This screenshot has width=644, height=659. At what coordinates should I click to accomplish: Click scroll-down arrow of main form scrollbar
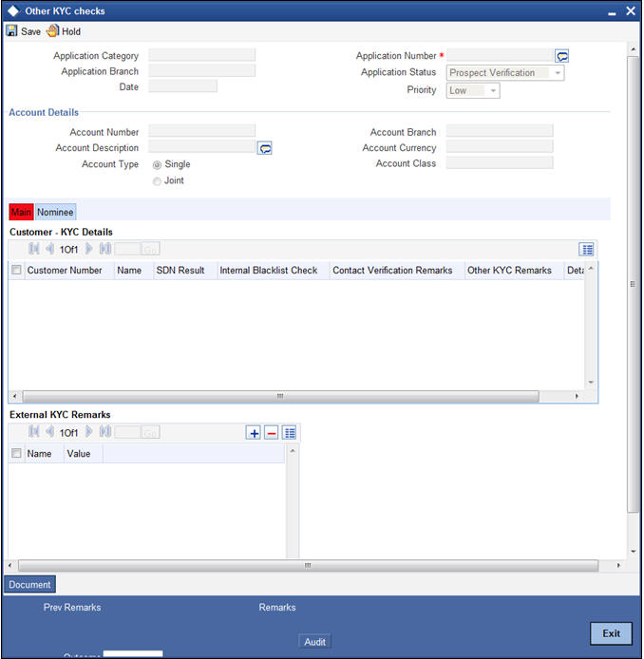point(633,552)
